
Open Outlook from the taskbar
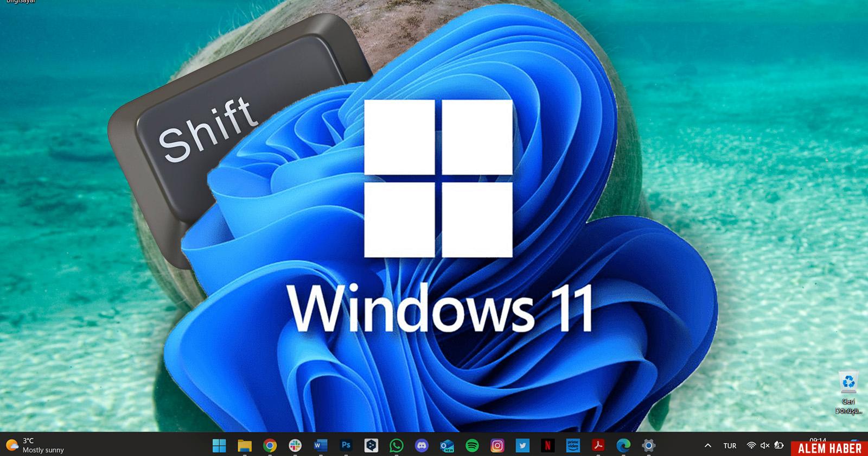447,446
